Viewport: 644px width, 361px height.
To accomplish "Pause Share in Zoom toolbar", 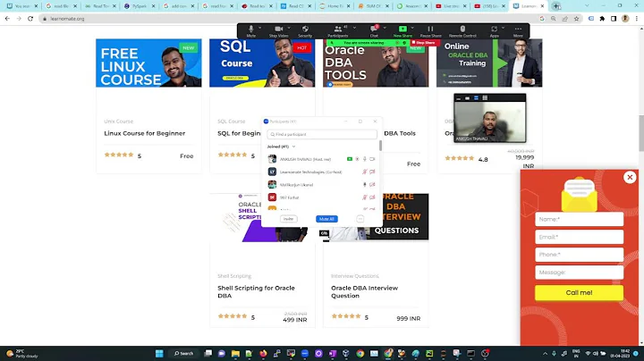I will click(430, 31).
